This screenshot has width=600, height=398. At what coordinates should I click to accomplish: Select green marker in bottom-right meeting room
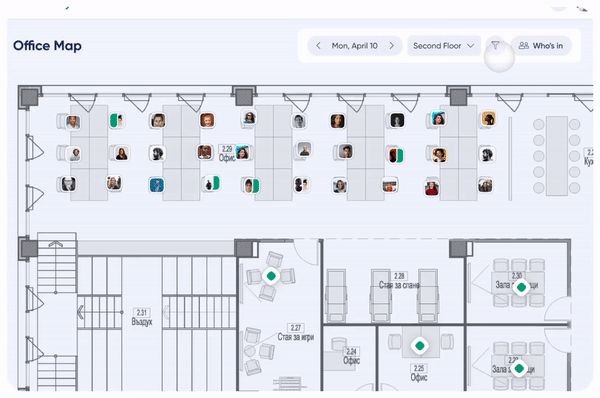519,368
